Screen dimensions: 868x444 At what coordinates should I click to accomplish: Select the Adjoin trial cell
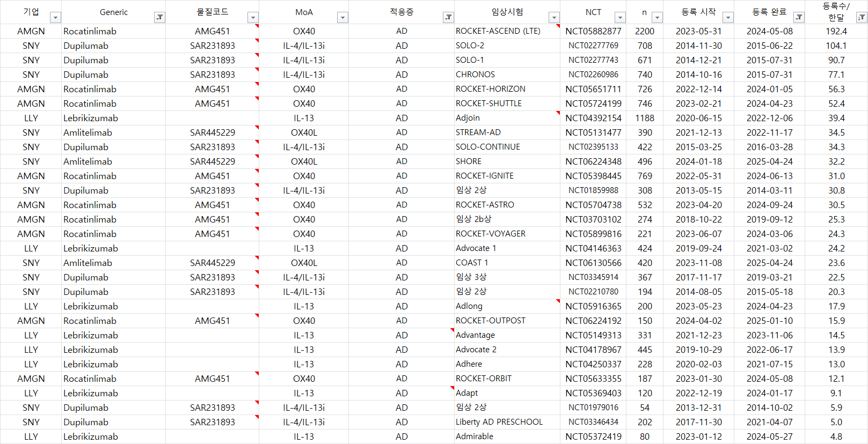pos(507,118)
